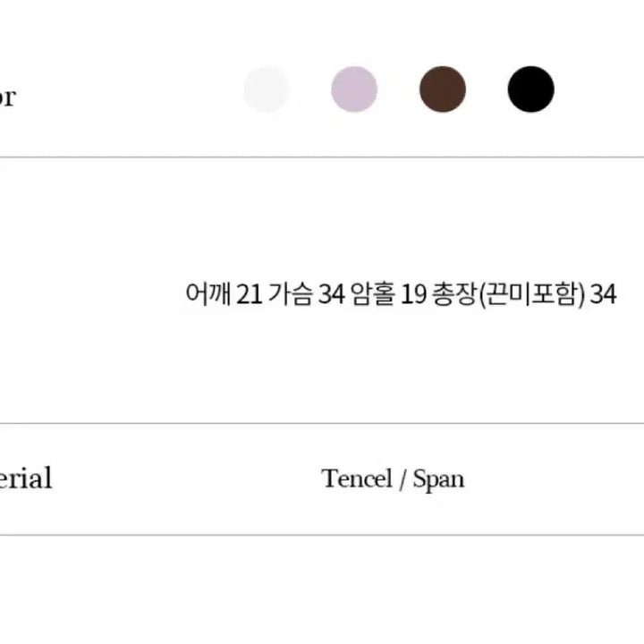
Task: Click the divider line below the color swatches
Action: (x=322, y=157)
